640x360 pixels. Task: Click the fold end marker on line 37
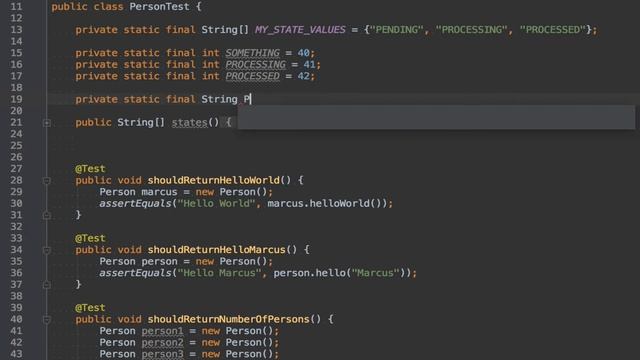tap(47, 284)
